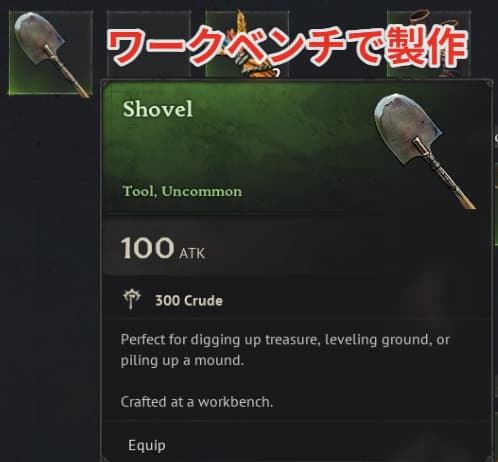Click the large Shovel image in the tooltip
The height and width of the screenshot is (462, 498).
point(424,151)
